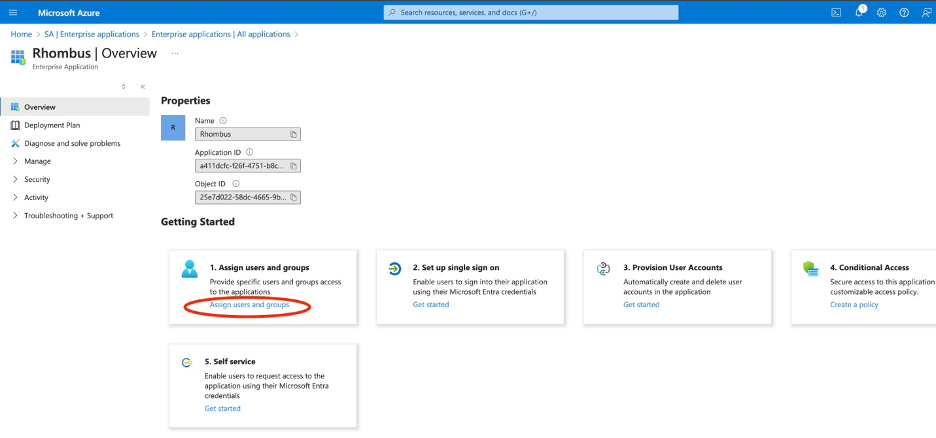Open the ellipsis more options beside title

coord(175,53)
